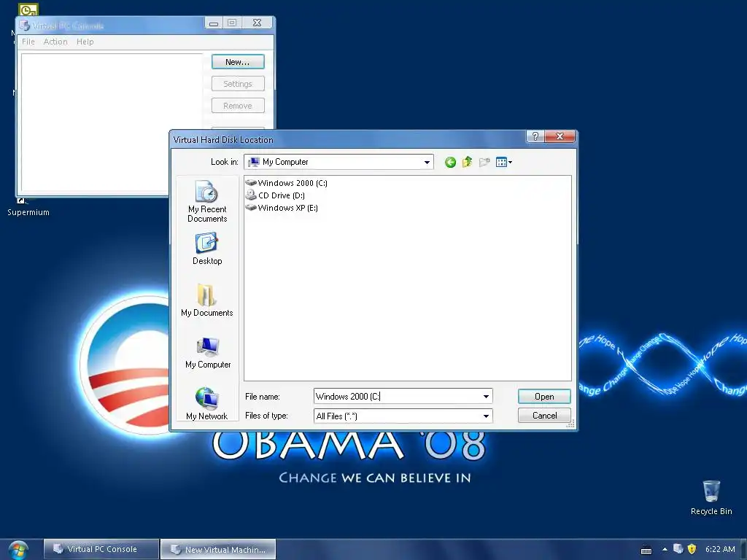Screen dimensions: 747x560
Task: Select Windows XP (E:) drive
Action: click(x=282, y=208)
